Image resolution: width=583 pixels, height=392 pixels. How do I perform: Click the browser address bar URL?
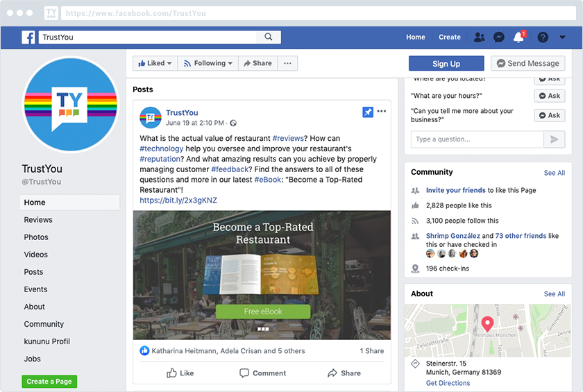[319, 13]
